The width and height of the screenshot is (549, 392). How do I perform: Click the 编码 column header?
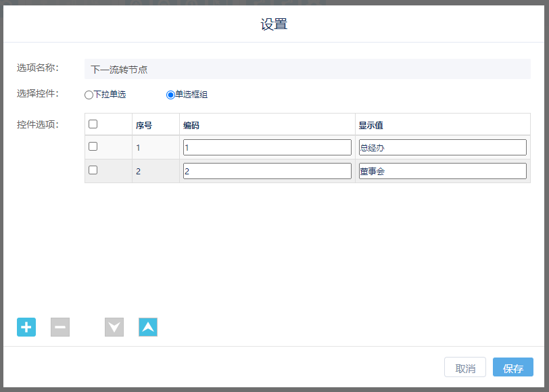(191, 125)
